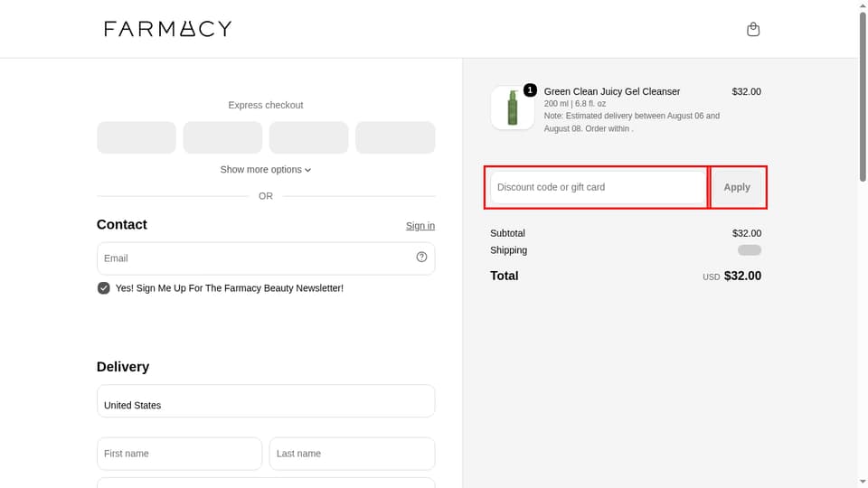Select the last express checkout button
The height and width of the screenshot is (488, 868).
(x=395, y=137)
